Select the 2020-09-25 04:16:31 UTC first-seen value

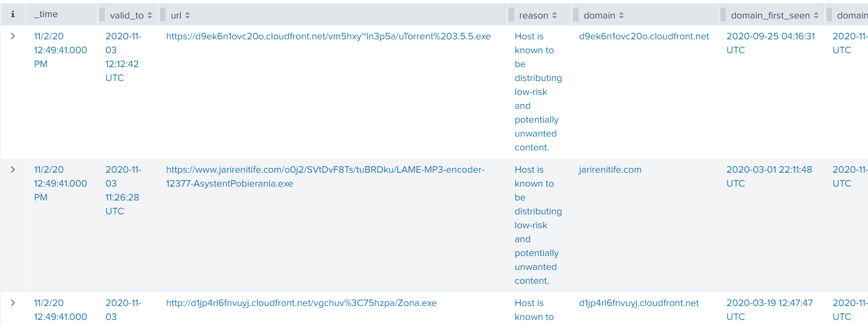(770, 43)
